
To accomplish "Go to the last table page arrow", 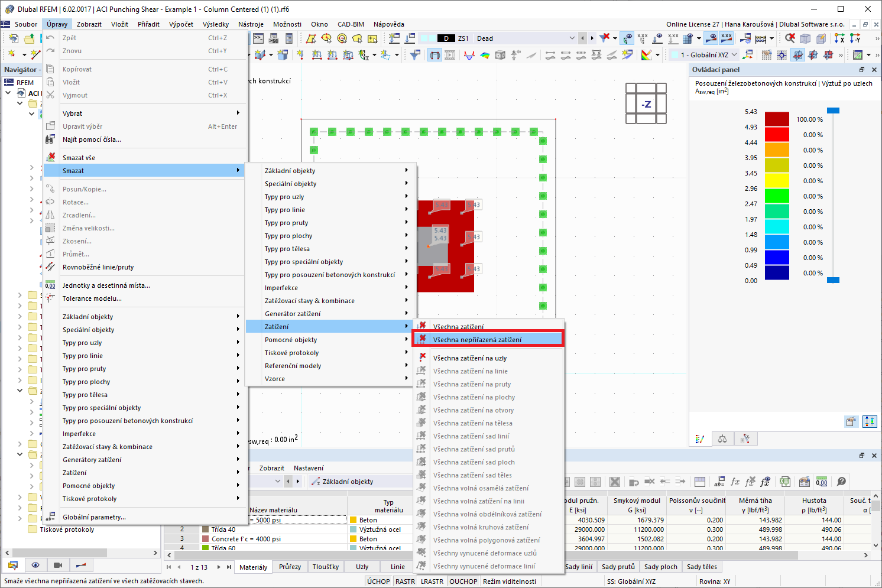I will pos(229,567).
